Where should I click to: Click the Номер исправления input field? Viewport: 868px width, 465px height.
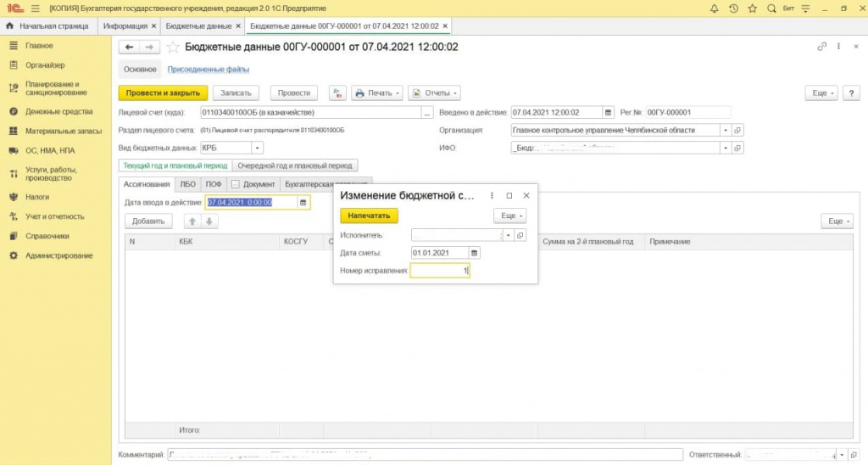point(439,271)
